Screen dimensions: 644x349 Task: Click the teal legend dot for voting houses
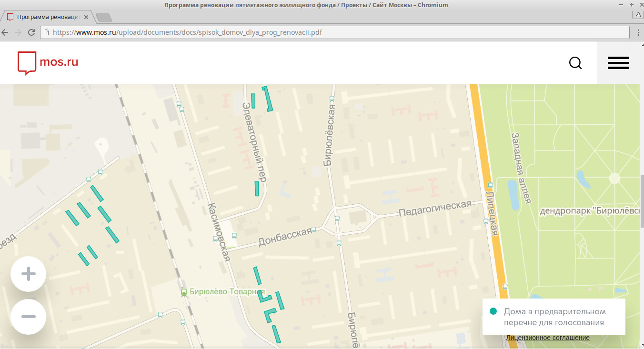pos(493,311)
